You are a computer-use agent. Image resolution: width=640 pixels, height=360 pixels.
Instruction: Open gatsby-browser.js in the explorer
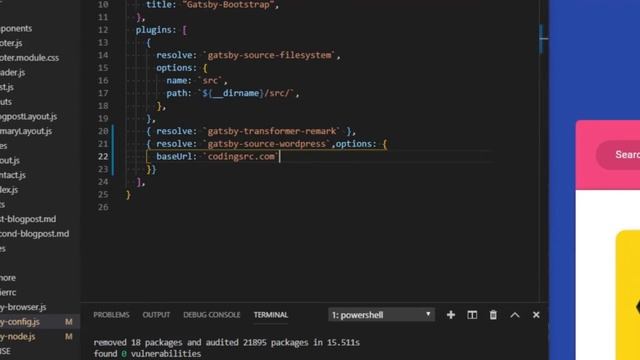pos(23,307)
